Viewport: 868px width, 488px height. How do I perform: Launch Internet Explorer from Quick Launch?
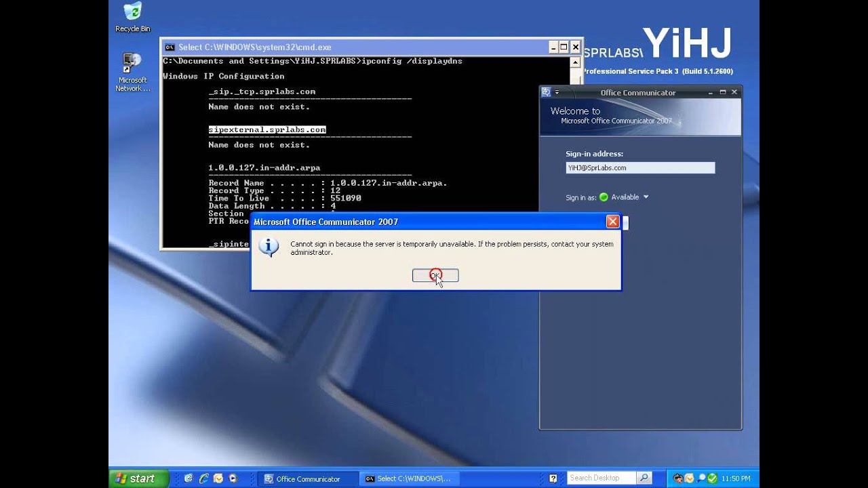pyautogui.click(x=203, y=479)
